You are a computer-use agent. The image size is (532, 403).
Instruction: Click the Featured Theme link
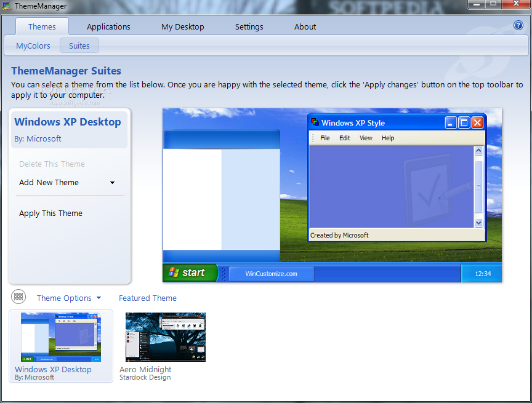point(148,298)
